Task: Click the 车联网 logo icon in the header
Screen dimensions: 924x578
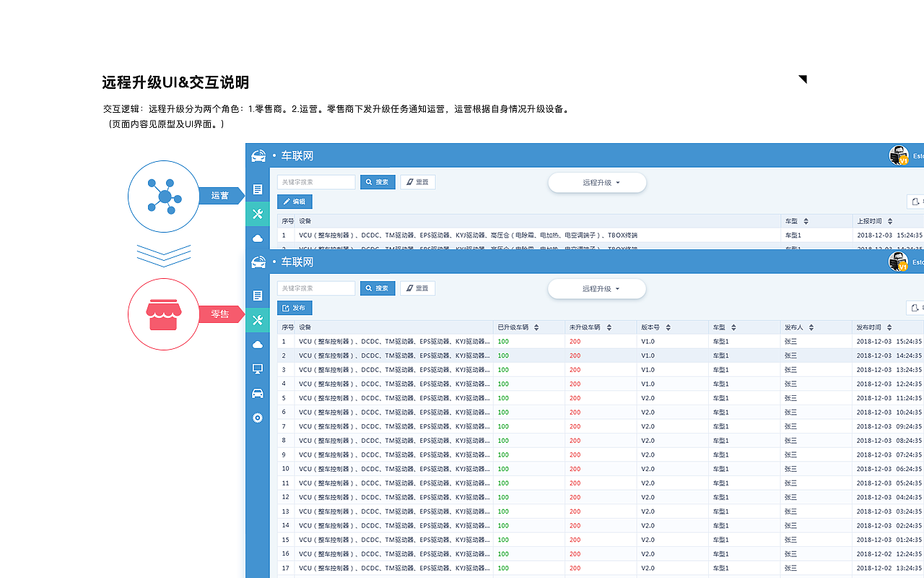Action: [258, 262]
